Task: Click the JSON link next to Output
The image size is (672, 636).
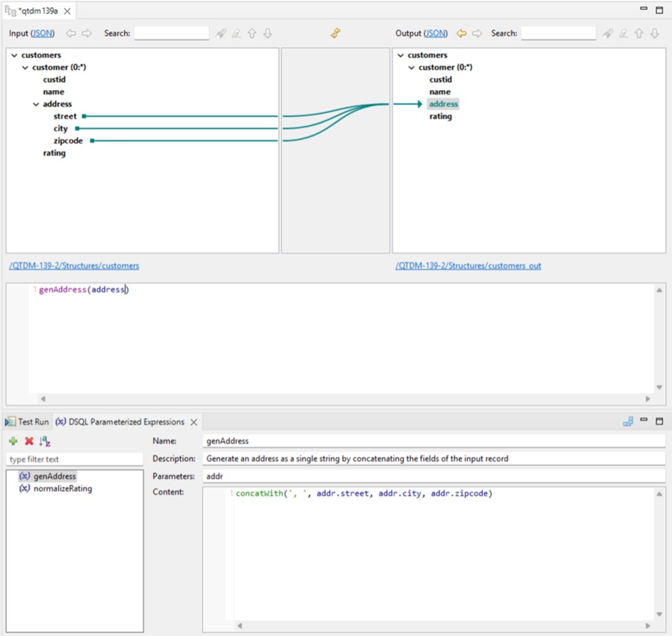Action: pyautogui.click(x=436, y=33)
